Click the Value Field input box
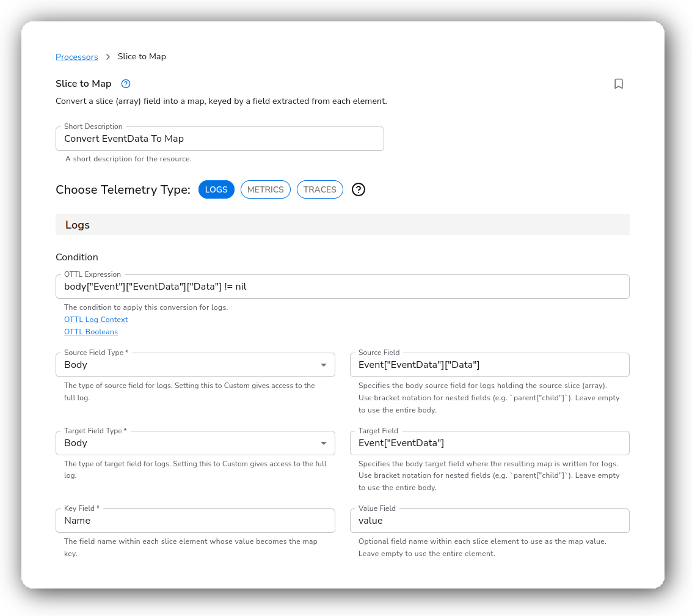692x616 pixels. [489, 521]
